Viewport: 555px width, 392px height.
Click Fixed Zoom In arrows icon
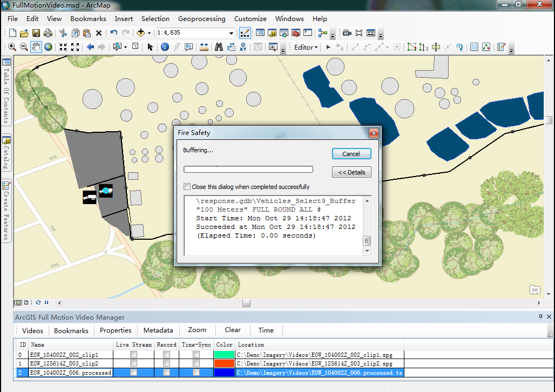pyautogui.click(x=63, y=47)
